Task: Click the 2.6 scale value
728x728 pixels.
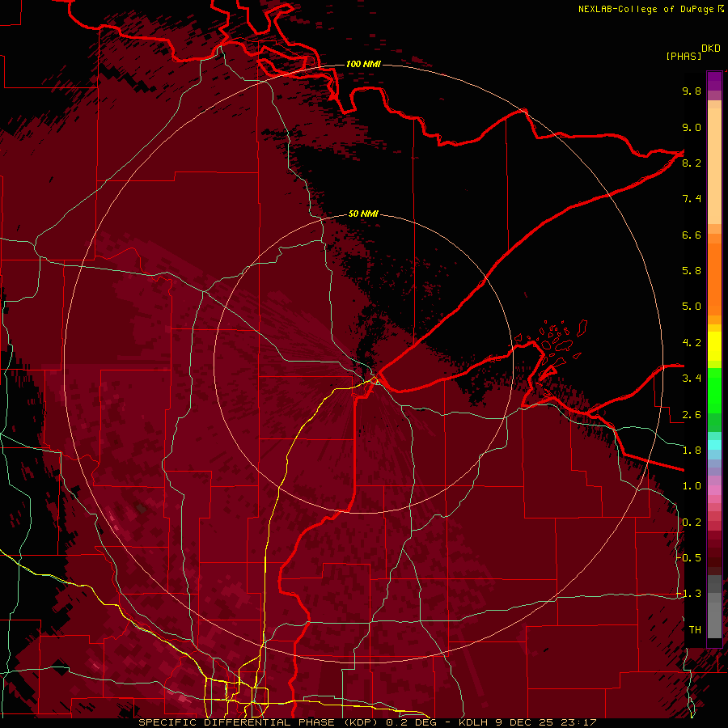Action: click(x=692, y=415)
